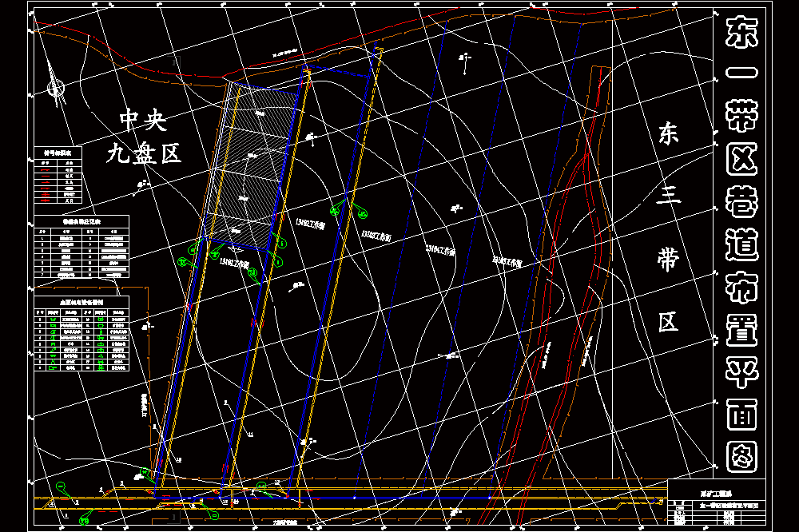Click the drawing name cell in the title block
Image resolution: width=799 pixels, height=532 pixels.
[x=728, y=506]
